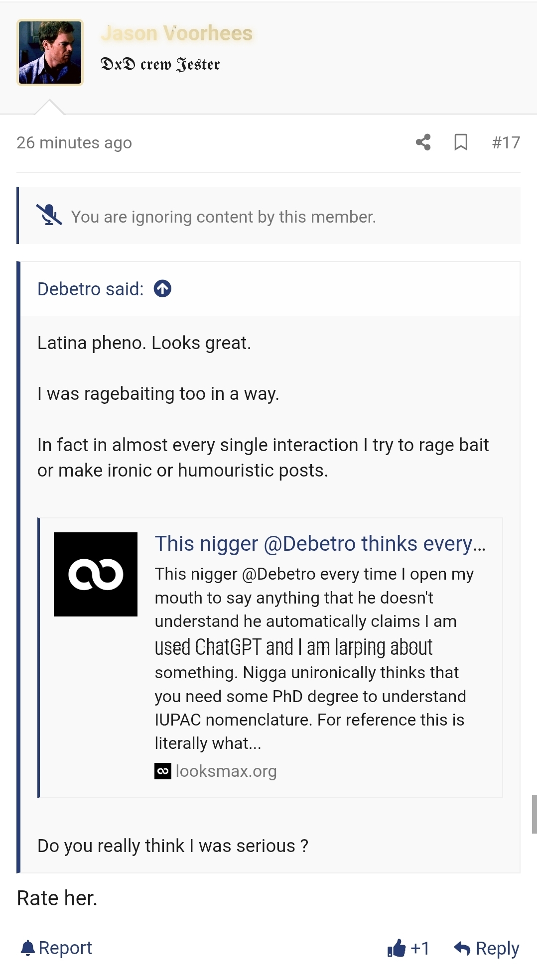Bookmark this post with the bookmark icon
Viewport: 537px width, 980px height.
pyautogui.click(x=461, y=142)
